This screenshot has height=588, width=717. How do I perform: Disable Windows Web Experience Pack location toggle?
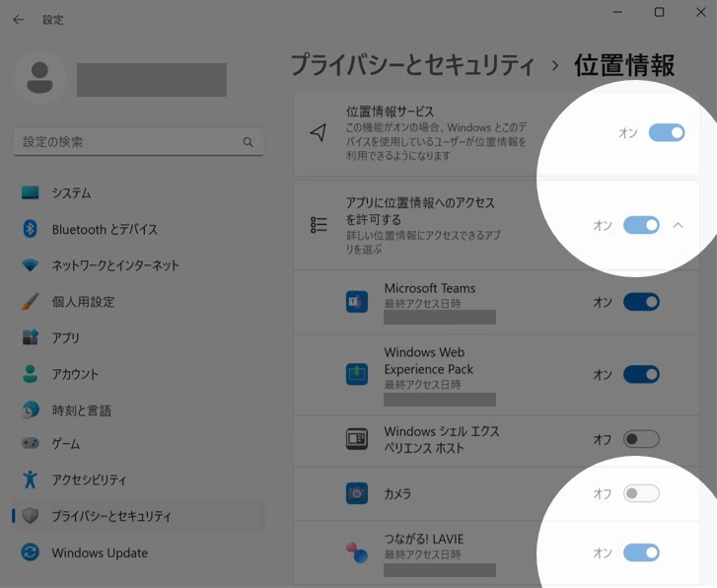pyautogui.click(x=641, y=374)
